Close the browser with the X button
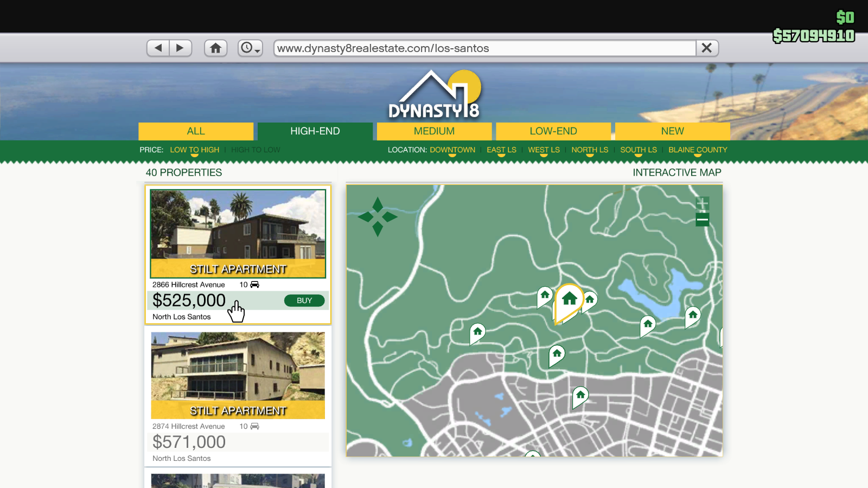The height and width of the screenshot is (488, 868). click(707, 48)
